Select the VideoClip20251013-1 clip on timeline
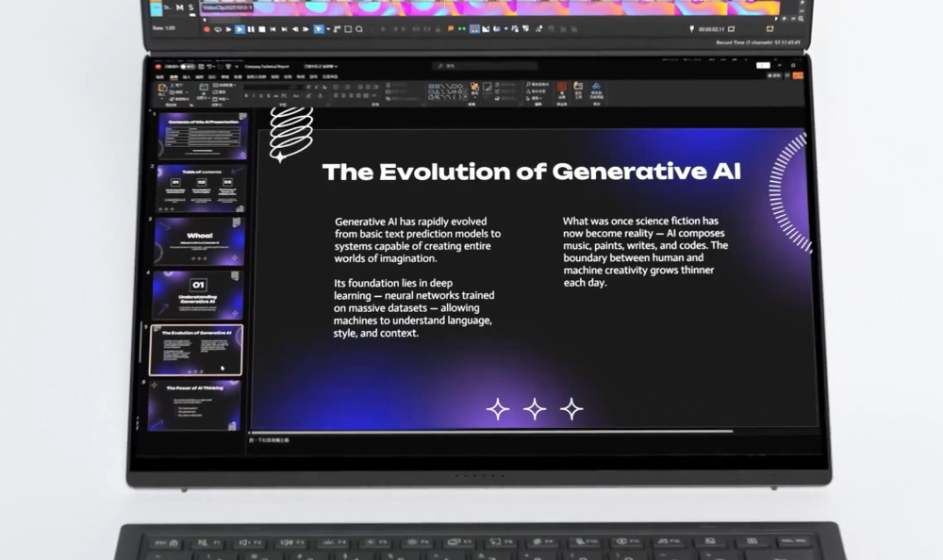 click(227, 8)
